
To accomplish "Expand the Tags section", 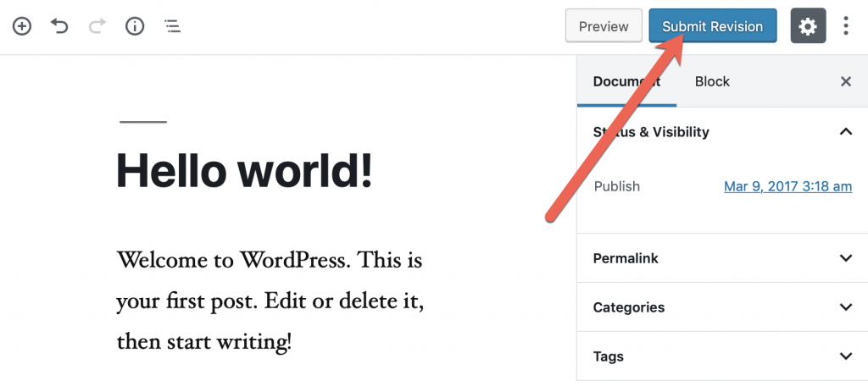I will [x=722, y=356].
